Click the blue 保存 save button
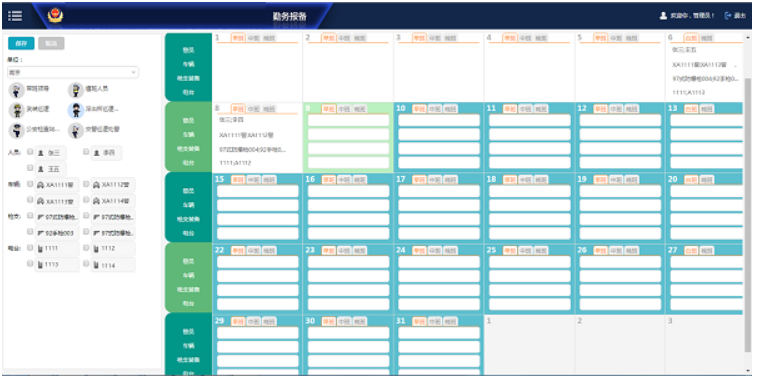Screen dimensions: 758x385 click(21, 44)
